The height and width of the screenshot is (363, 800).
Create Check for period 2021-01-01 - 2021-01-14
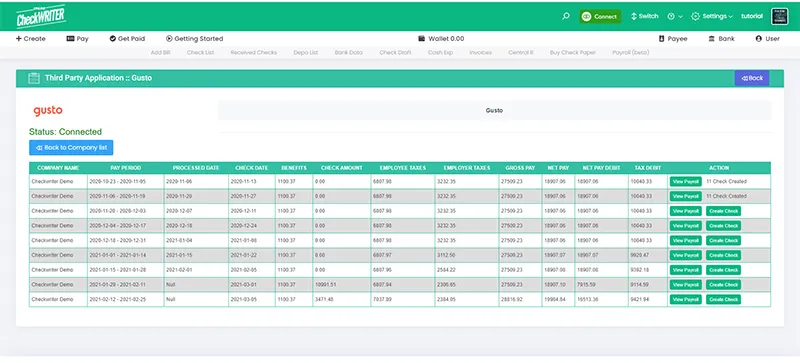tap(723, 255)
